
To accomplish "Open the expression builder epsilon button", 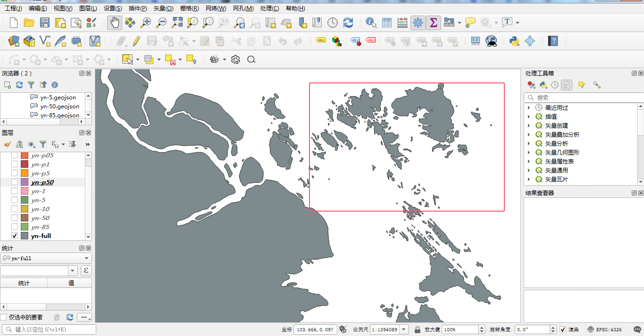I will pos(86,270).
